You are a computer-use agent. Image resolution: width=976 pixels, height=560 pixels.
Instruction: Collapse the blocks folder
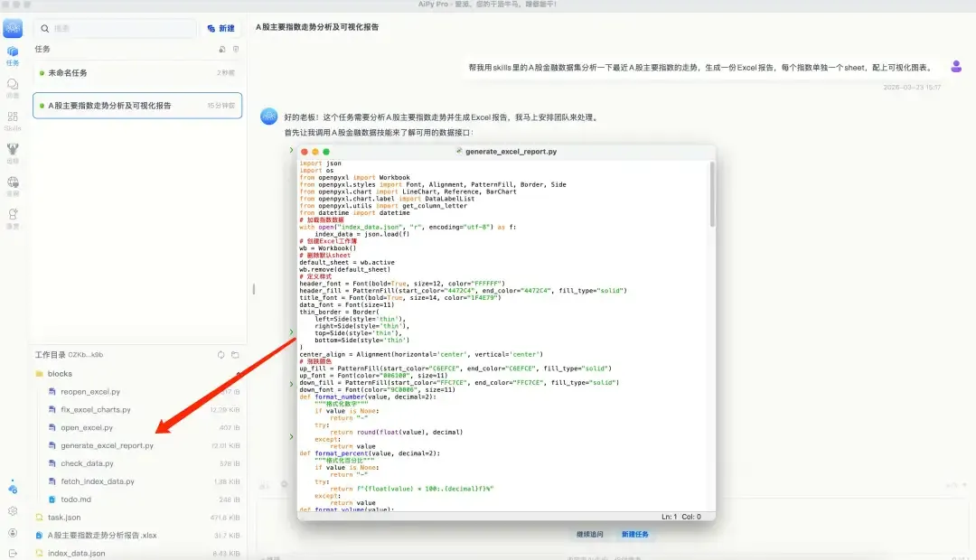(60, 373)
